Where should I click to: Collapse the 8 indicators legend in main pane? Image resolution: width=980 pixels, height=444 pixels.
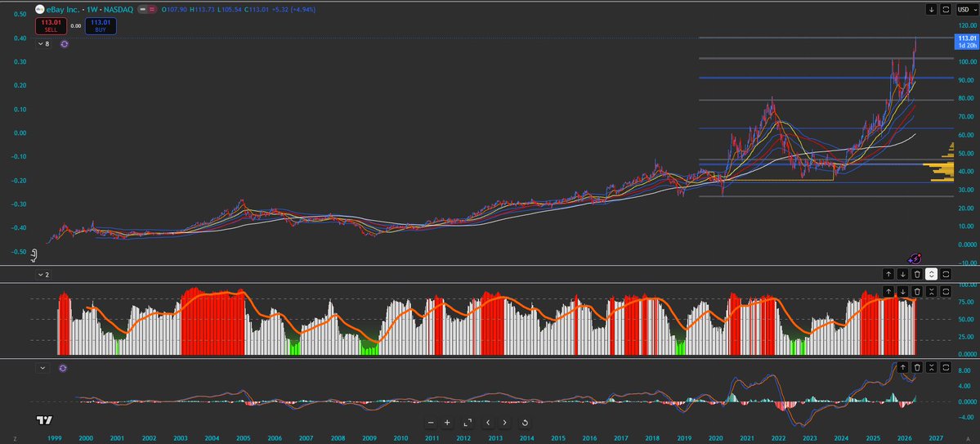pos(44,44)
